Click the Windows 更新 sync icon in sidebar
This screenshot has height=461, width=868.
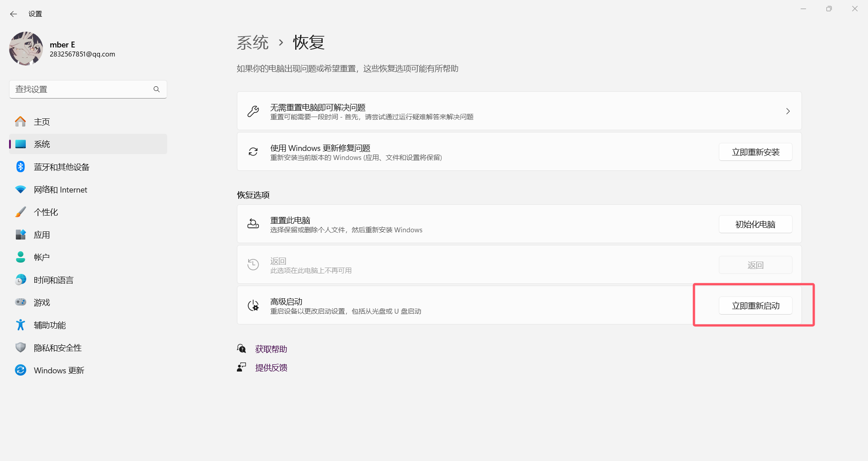pos(20,370)
